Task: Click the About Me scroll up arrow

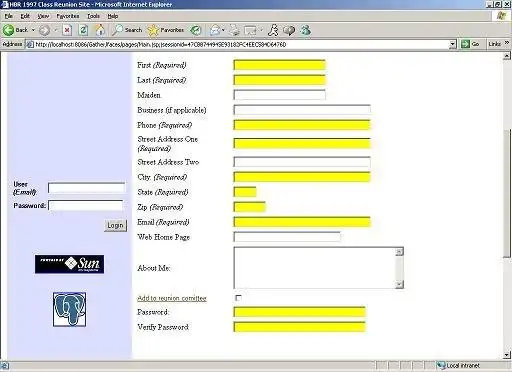Action: (399, 252)
